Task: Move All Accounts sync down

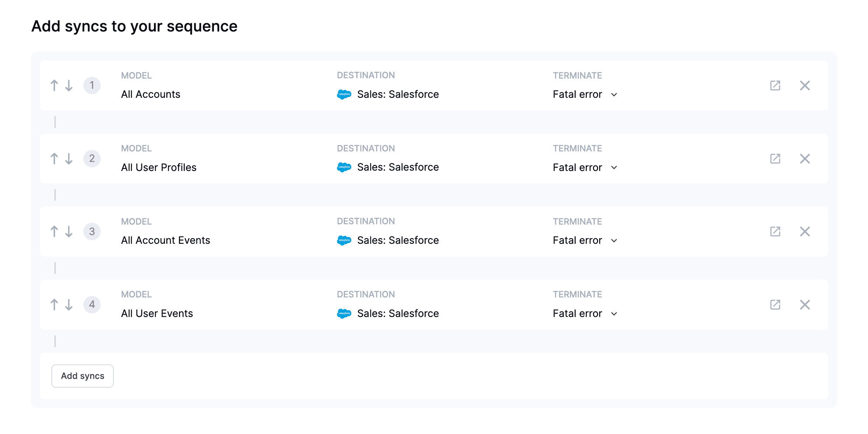Action: pyautogui.click(x=69, y=85)
